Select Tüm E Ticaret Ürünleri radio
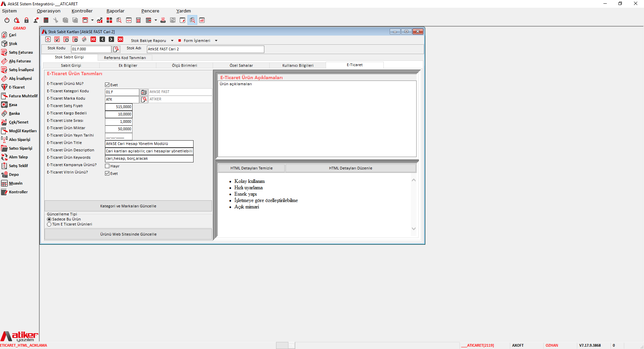 click(49, 225)
